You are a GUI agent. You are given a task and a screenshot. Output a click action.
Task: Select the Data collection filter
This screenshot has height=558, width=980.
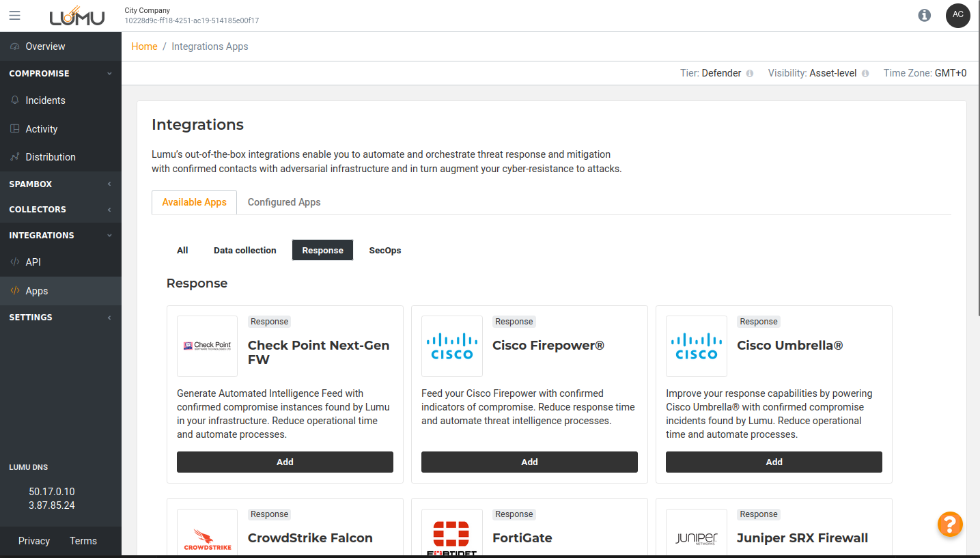point(244,251)
